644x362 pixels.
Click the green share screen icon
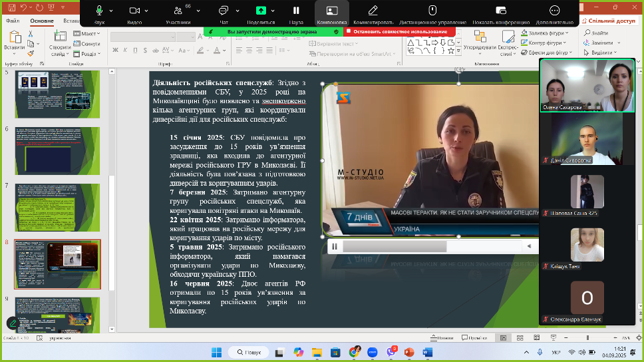[261, 11]
